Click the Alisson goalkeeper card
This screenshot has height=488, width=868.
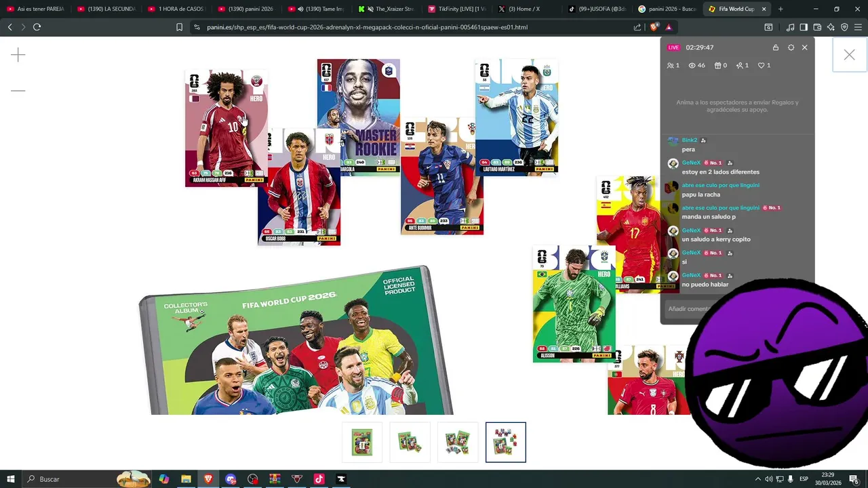(574, 304)
